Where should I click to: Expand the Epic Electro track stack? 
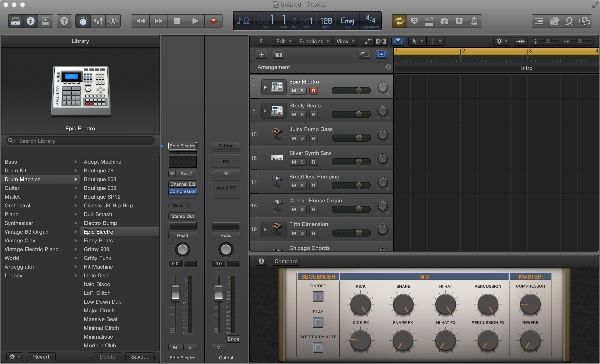265,87
